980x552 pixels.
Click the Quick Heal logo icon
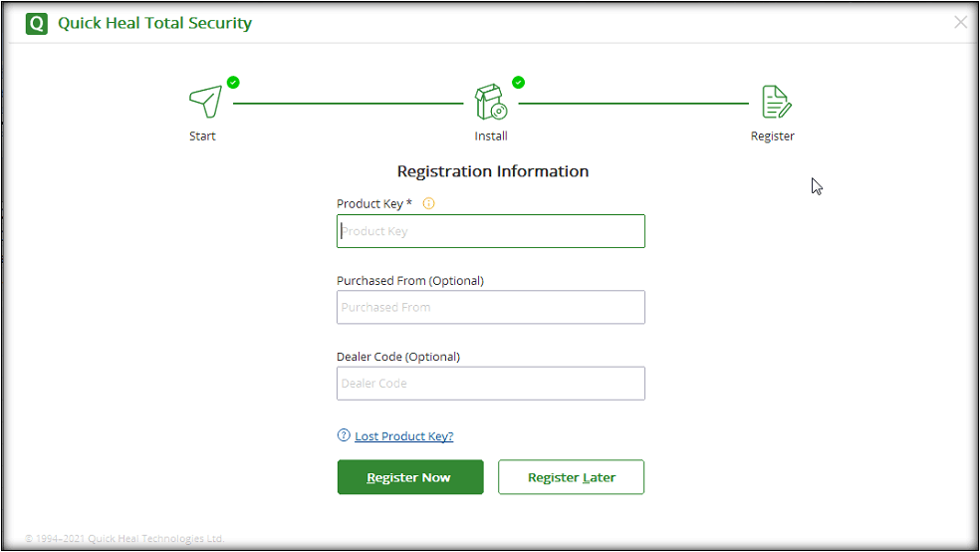point(37,23)
